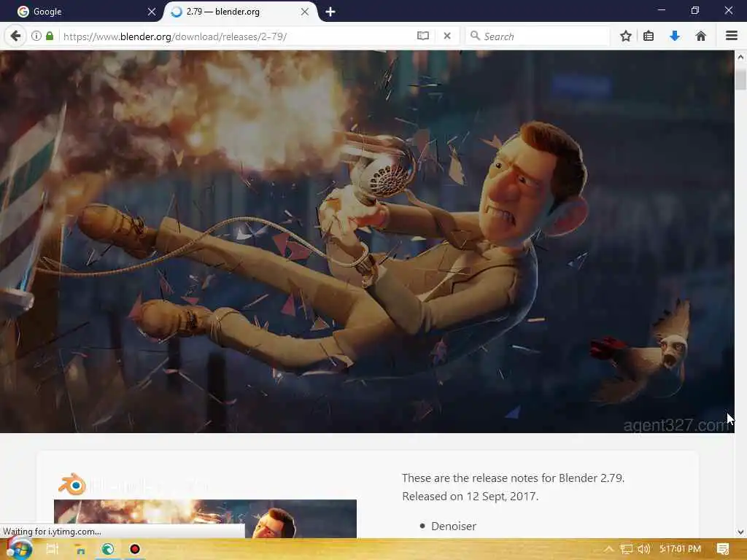Open the network icon in system tray
The height and width of the screenshot is (560, 747).
(x=626, y=549)
